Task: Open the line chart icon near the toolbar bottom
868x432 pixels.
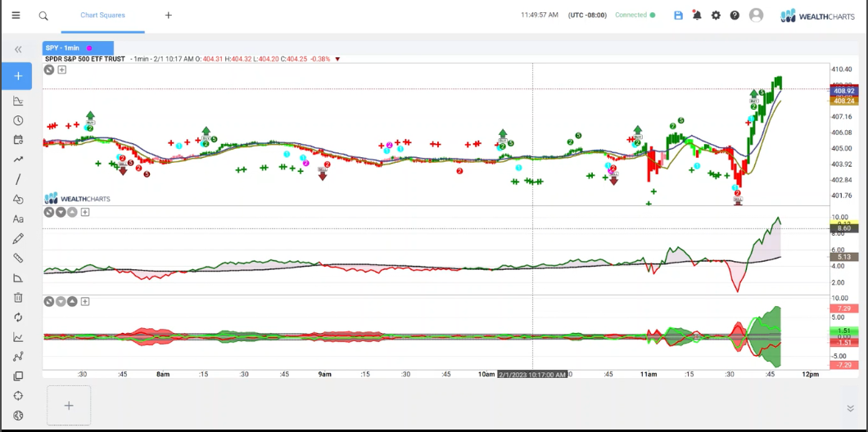Action: [18, 337]
